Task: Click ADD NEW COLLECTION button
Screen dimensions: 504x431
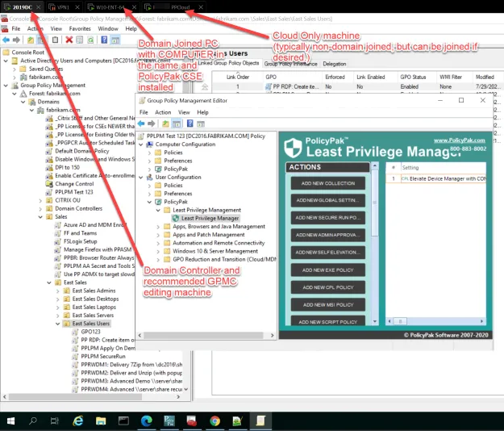Action: click(x=328, y=183)
